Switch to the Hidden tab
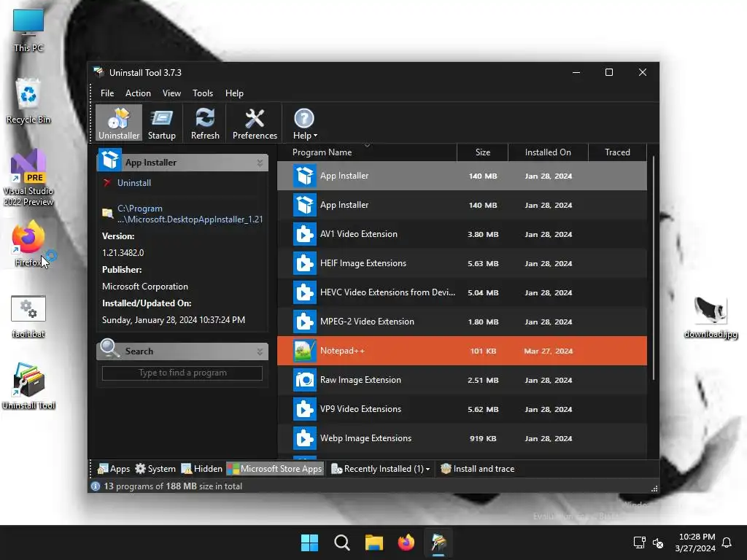The width and height of the screenshot is (747, 560). [x=202, y=469]
